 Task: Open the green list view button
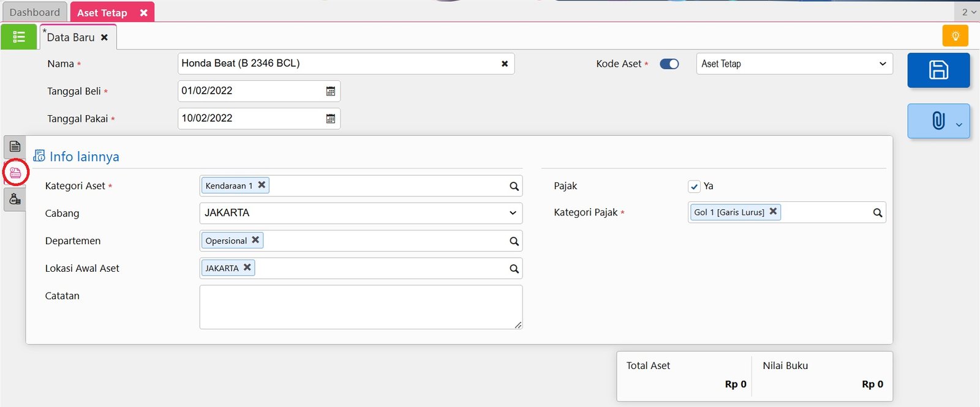point(19,37)
